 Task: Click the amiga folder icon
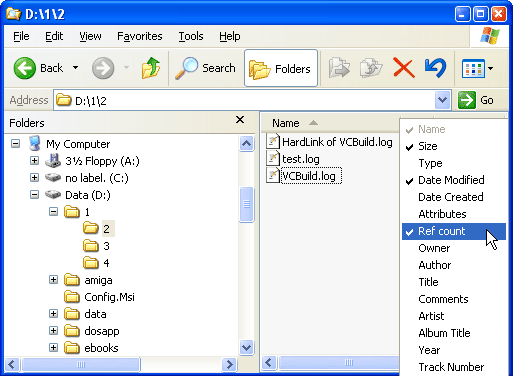[72, 280]
